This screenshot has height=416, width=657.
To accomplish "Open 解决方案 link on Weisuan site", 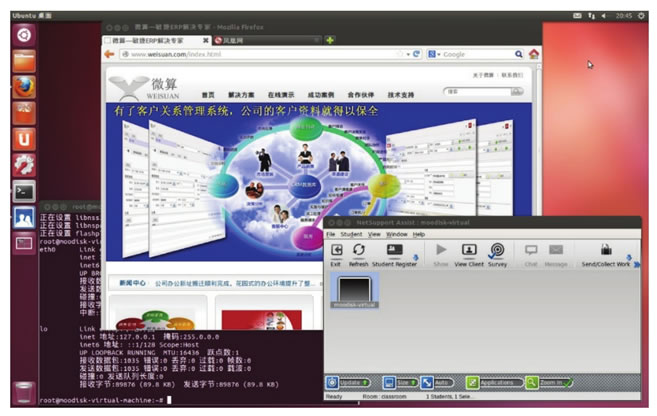I will (x=241, y=95).
